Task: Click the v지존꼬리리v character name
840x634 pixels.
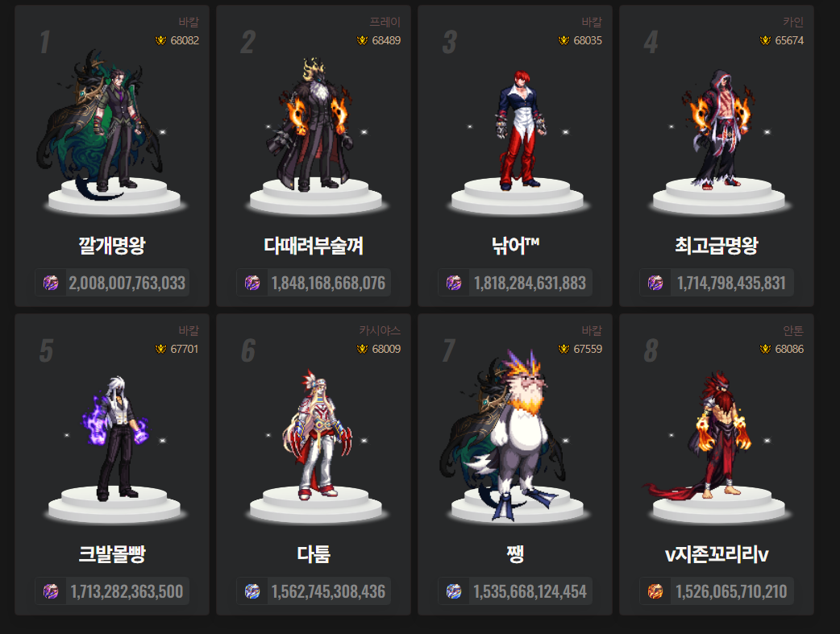Action: click(717, 554)
